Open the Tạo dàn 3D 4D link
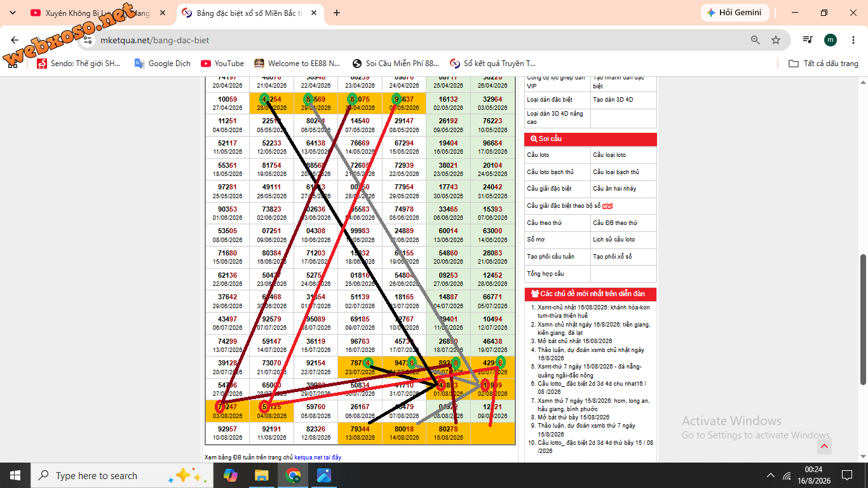 tap(613, 100)
